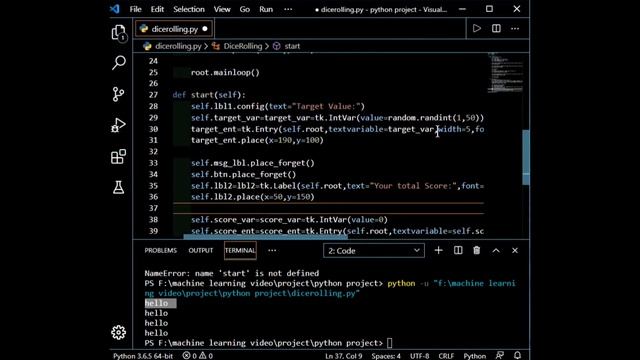Open the feedback icon in status bar

tap(500, 356)
